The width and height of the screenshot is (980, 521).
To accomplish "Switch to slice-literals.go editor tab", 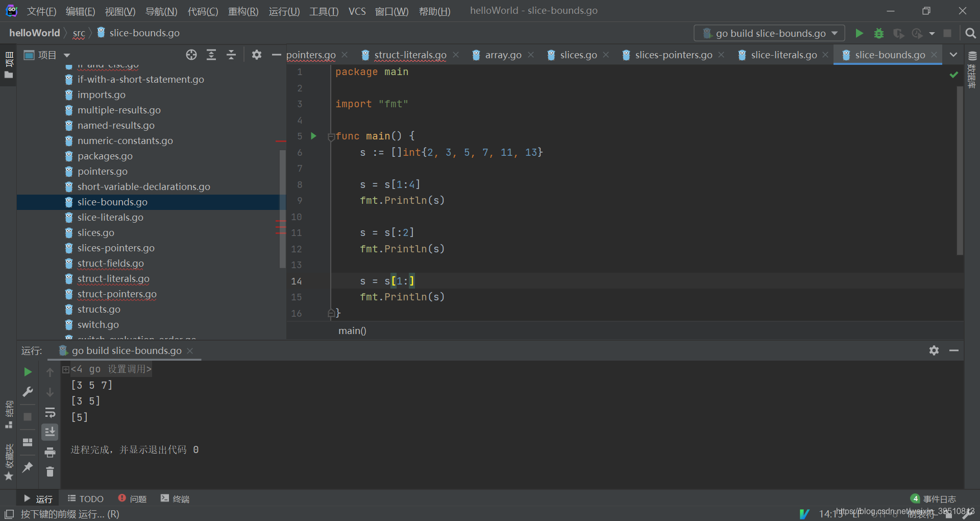I will (x=783, y=55).
